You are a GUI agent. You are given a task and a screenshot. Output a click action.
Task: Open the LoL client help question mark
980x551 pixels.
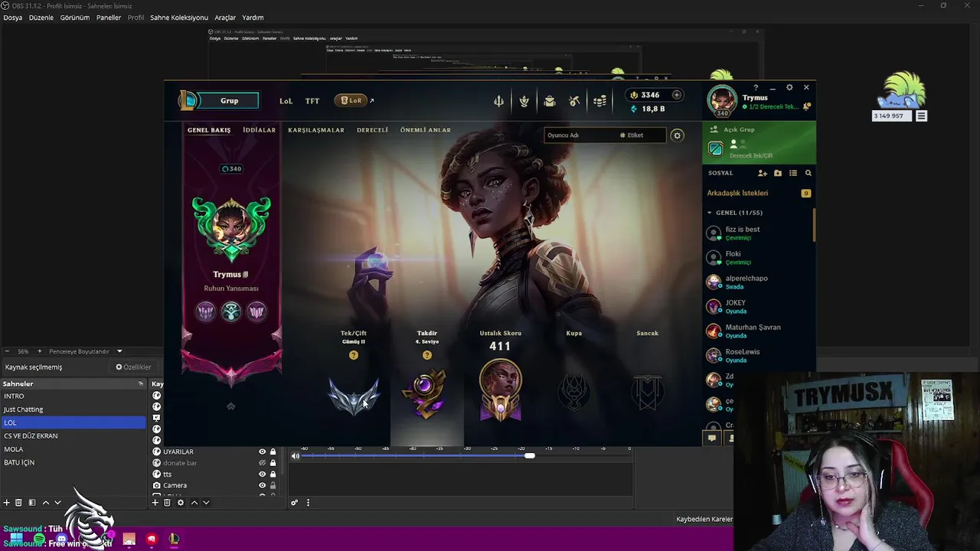[x=756, y=88]
